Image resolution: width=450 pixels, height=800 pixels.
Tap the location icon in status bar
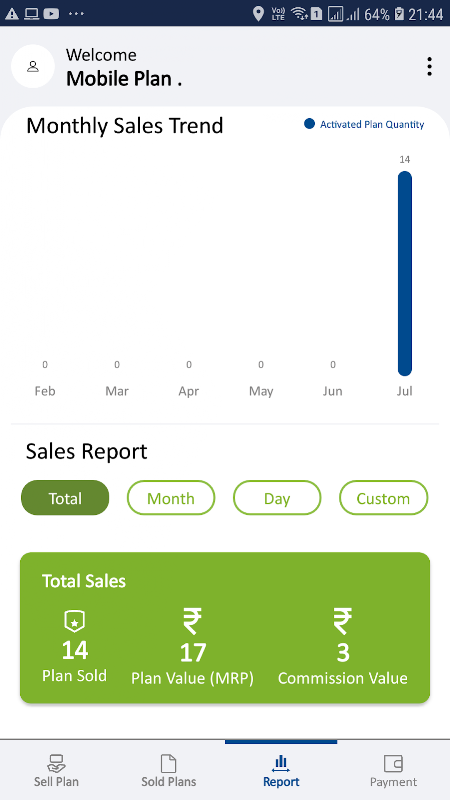(259, 14)
